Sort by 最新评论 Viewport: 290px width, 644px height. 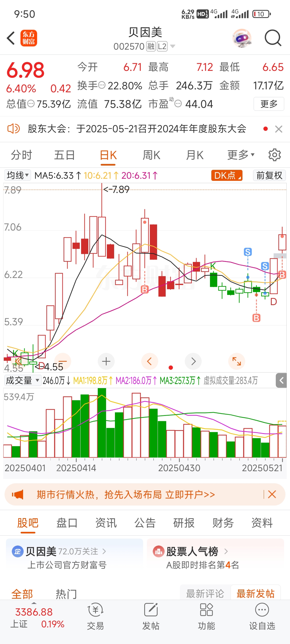tap(205, 594)
